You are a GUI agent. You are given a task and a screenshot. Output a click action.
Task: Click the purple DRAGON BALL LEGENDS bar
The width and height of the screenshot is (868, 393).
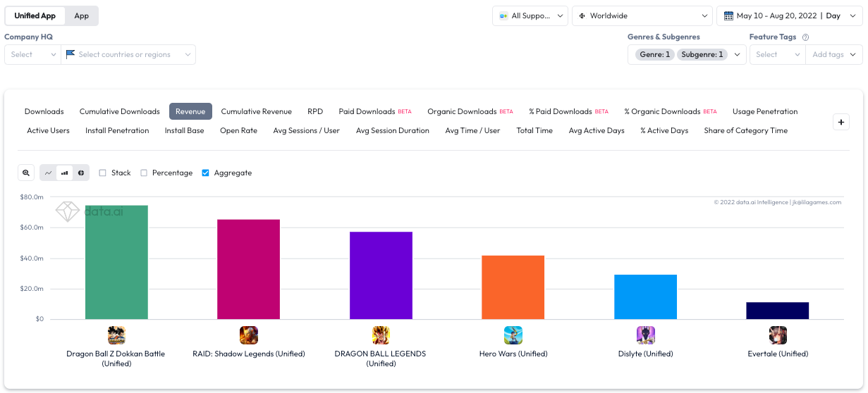(x=381, y=275)
